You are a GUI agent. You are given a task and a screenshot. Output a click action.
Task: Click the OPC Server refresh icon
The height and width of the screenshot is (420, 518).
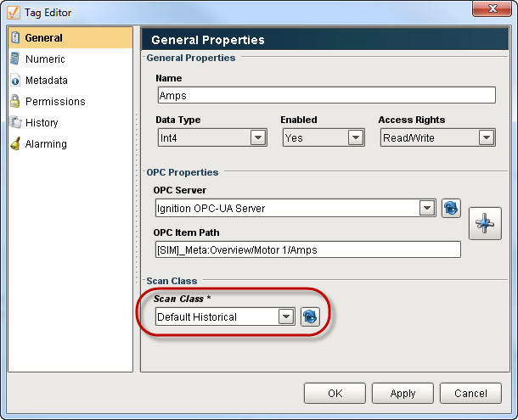point(451,208)
